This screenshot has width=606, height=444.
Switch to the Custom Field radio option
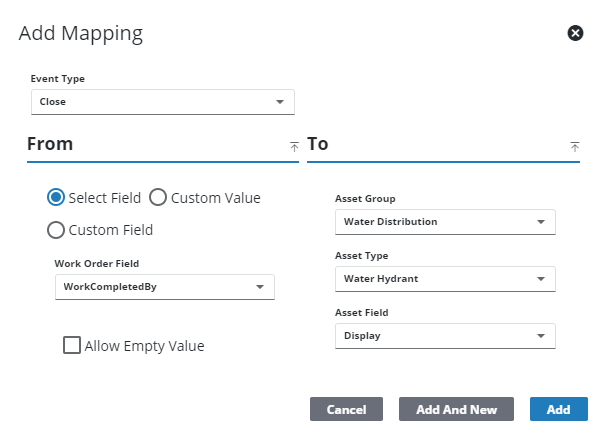click(56, 230)
